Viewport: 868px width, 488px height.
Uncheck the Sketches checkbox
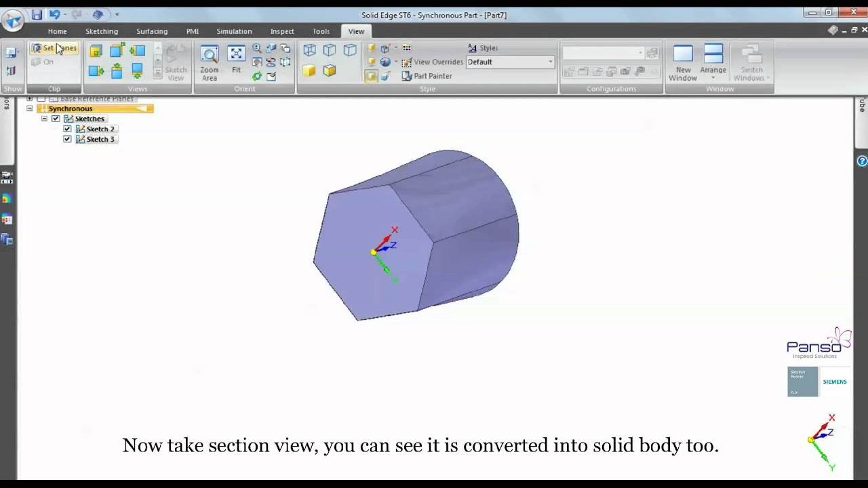56,119
